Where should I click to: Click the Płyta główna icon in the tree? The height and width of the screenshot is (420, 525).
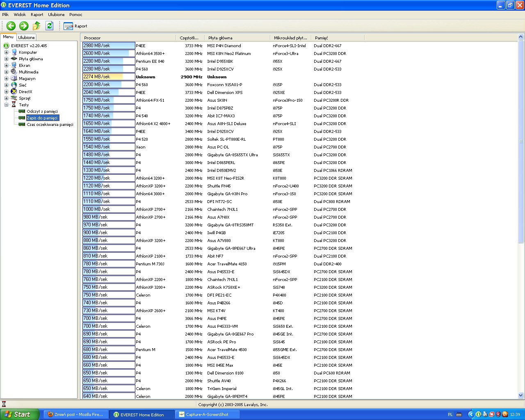click(14, 59)
